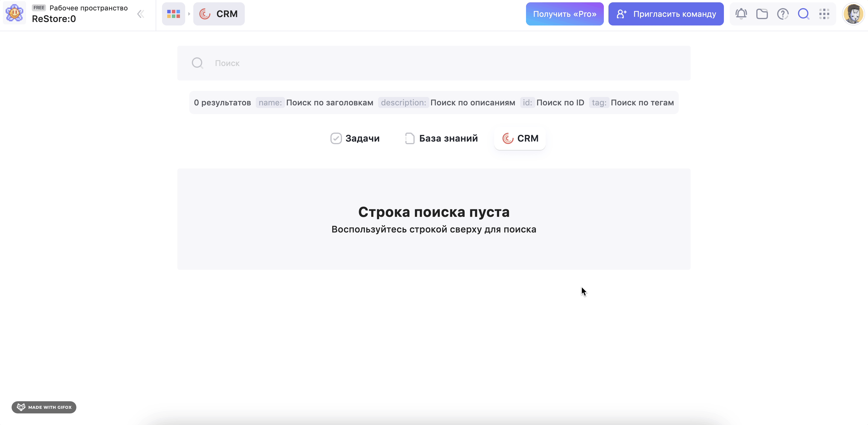Open the files folder icon
Image resolution: width=868 pixels, height=425 pixels.
[762, 14]
